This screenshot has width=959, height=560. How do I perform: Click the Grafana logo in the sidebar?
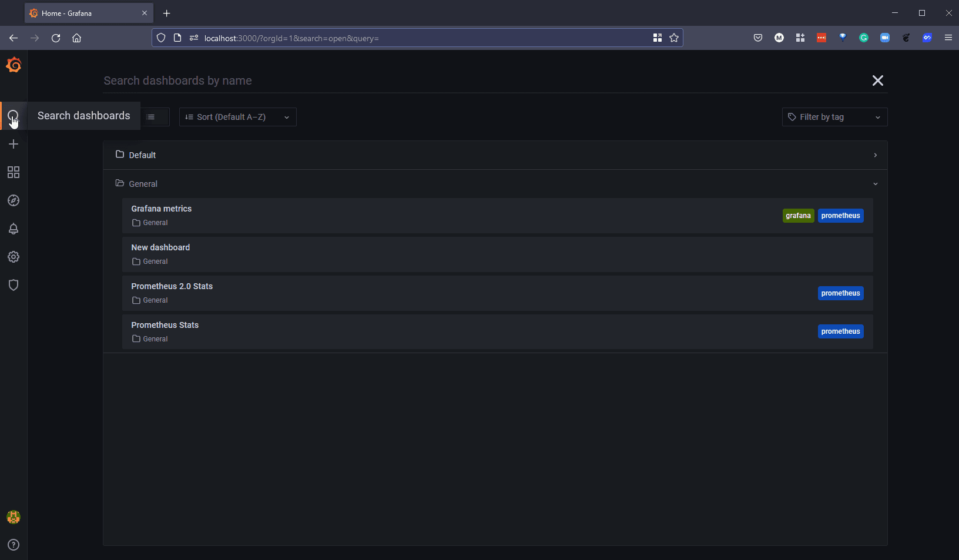14,65
